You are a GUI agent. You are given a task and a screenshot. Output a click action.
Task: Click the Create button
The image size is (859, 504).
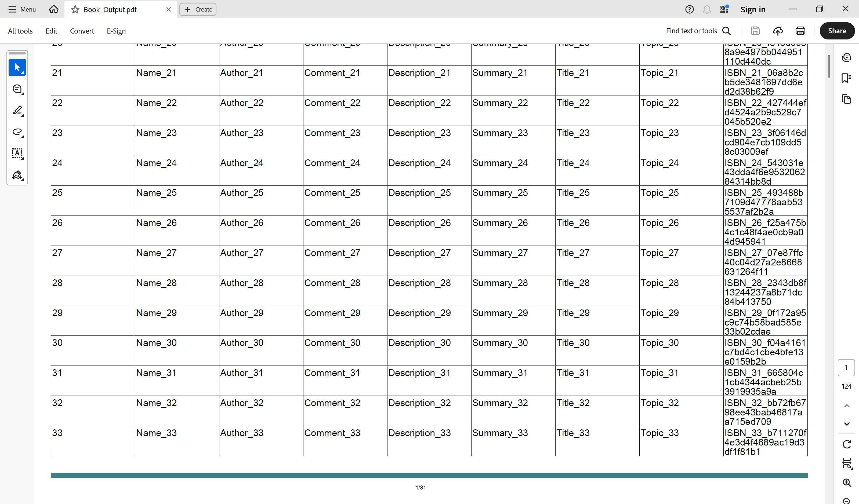pos(198,9)
